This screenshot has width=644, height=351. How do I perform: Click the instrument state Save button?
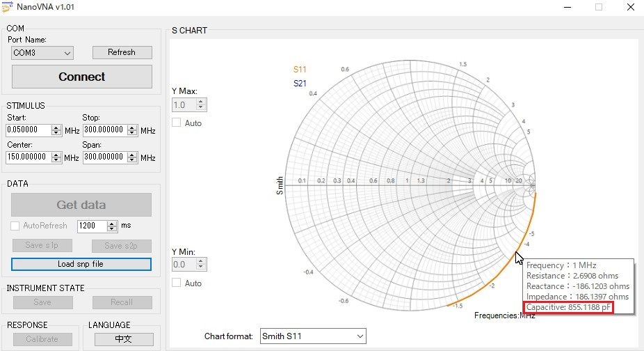(x=42, y=302)
